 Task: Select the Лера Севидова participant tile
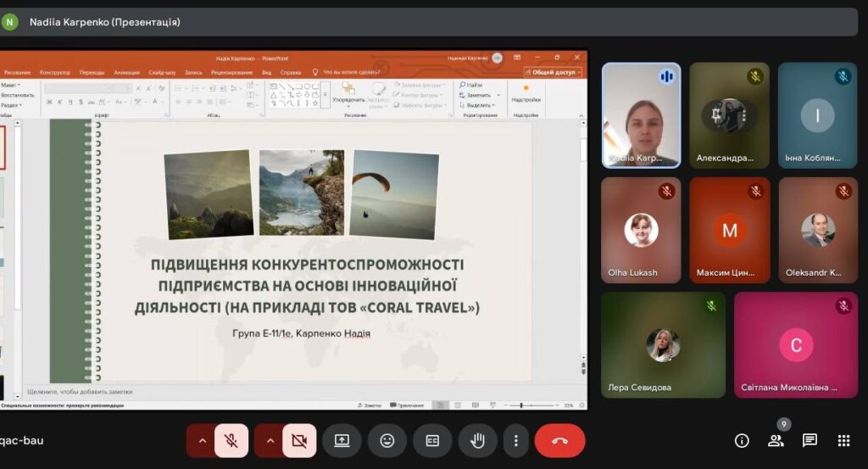point(663,345)
